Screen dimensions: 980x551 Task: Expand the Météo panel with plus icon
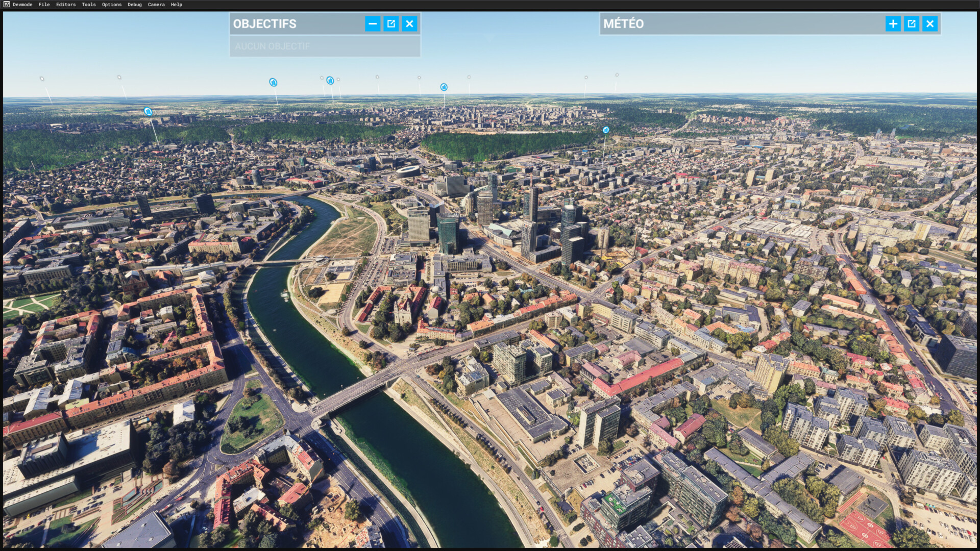[893, 23]
